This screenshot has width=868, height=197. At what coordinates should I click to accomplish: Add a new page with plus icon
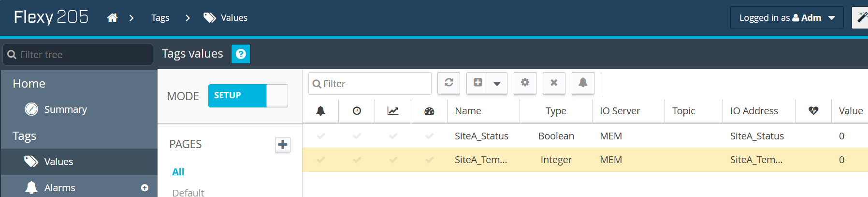(x=283, y=144)
